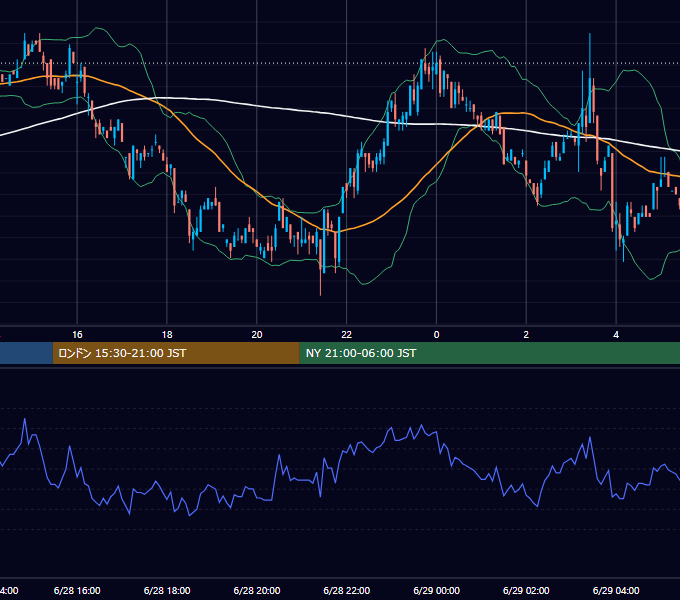Click the 6/28 16:00 date label

tap(77, 590)
